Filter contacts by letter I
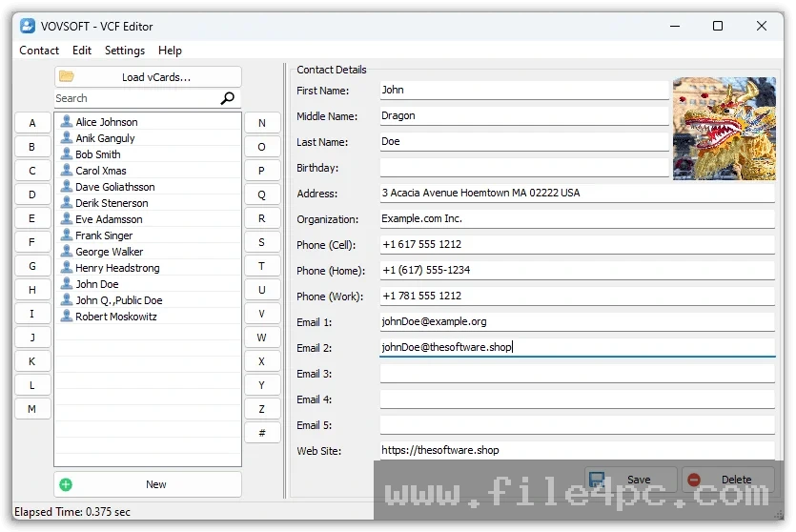Screen dimensions: 796x532 pyautogui.click(x=32, y=314)
